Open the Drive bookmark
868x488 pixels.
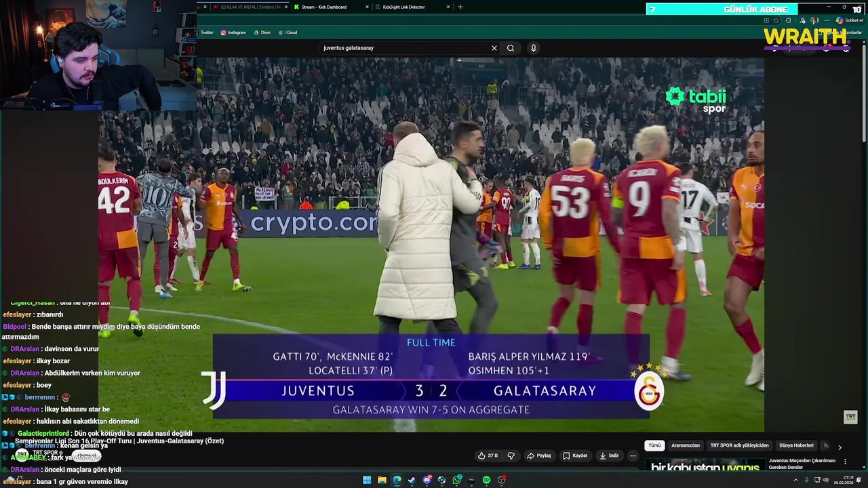point(262,33)
